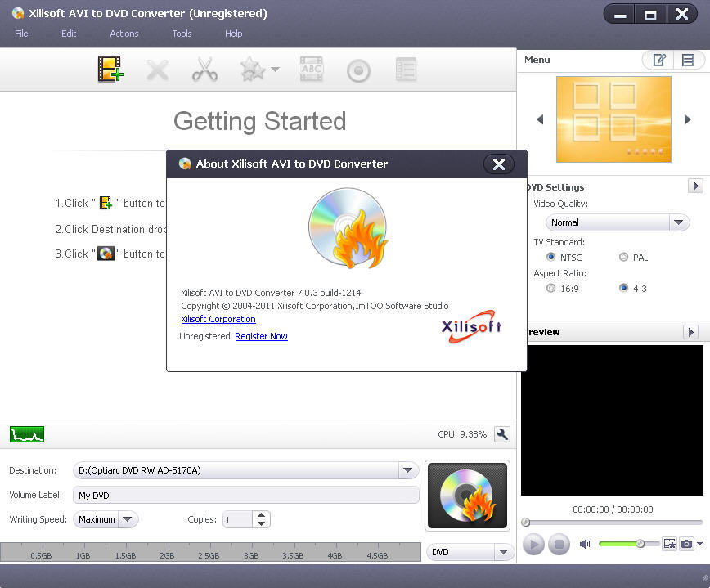Open the Actions menu
Image resolution: width=710 pixels, height=588 pixels.
pos(124,34)
